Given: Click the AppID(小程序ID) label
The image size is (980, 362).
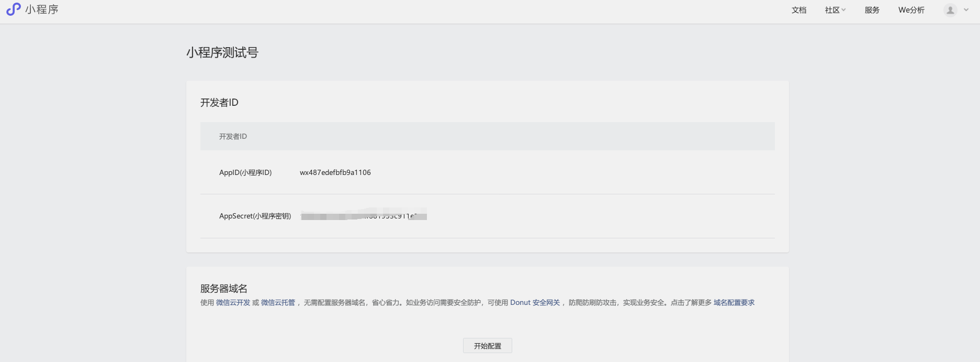Looking at the screenshot, I should pyautogui.click(x=245, y=172).
